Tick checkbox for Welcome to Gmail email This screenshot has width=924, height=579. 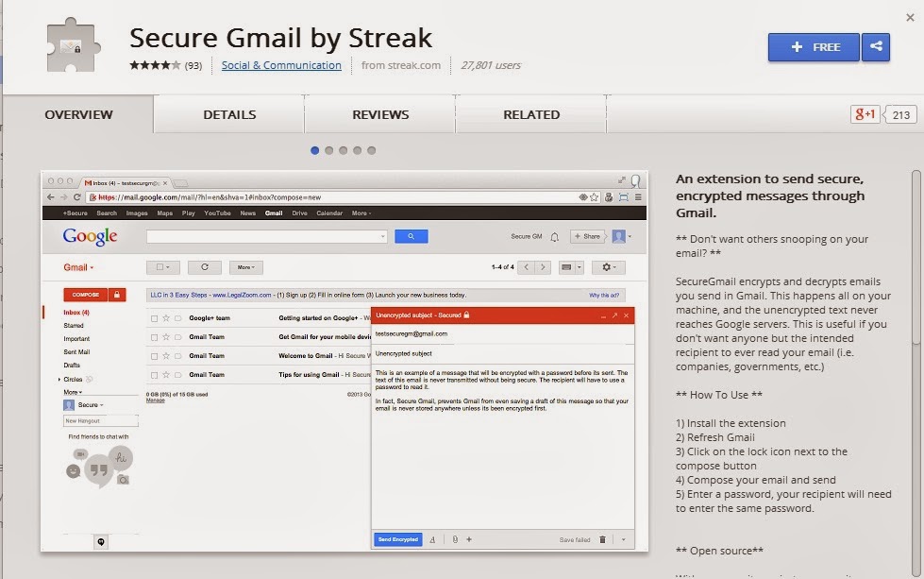155,356
